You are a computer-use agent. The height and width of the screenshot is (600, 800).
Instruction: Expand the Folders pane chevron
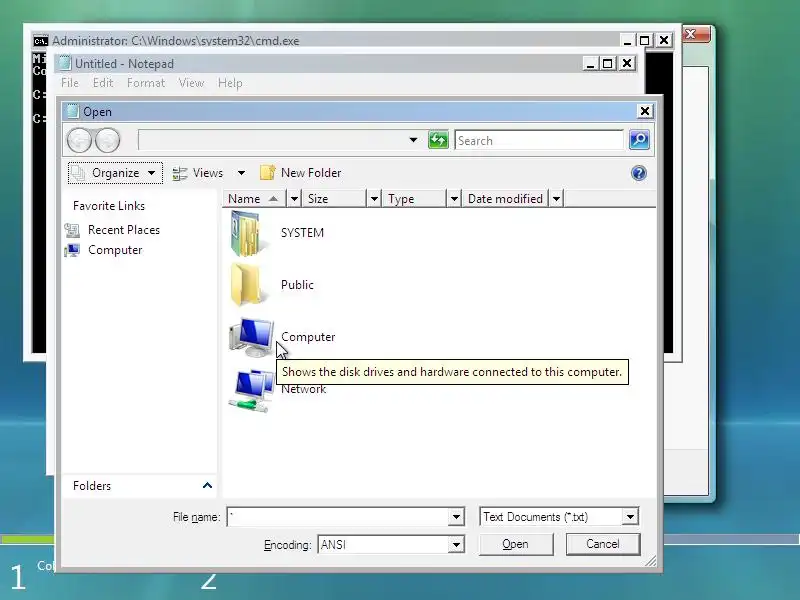207,485
